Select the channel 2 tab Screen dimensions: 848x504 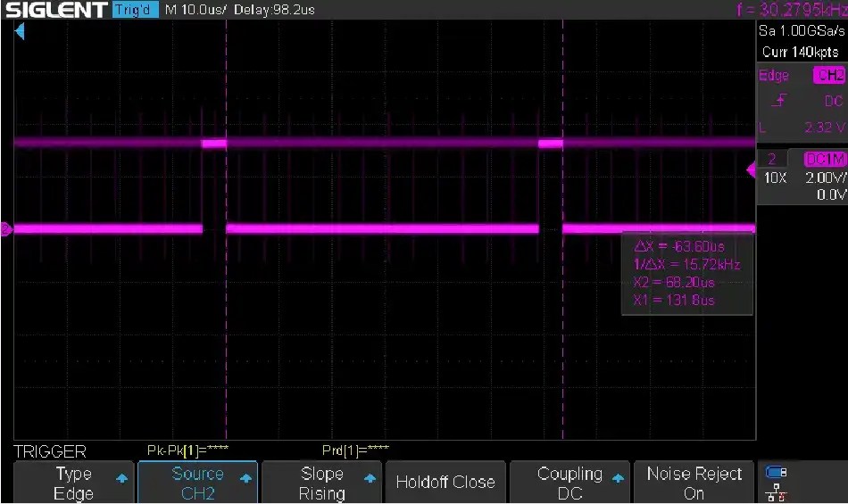(772, 159)
